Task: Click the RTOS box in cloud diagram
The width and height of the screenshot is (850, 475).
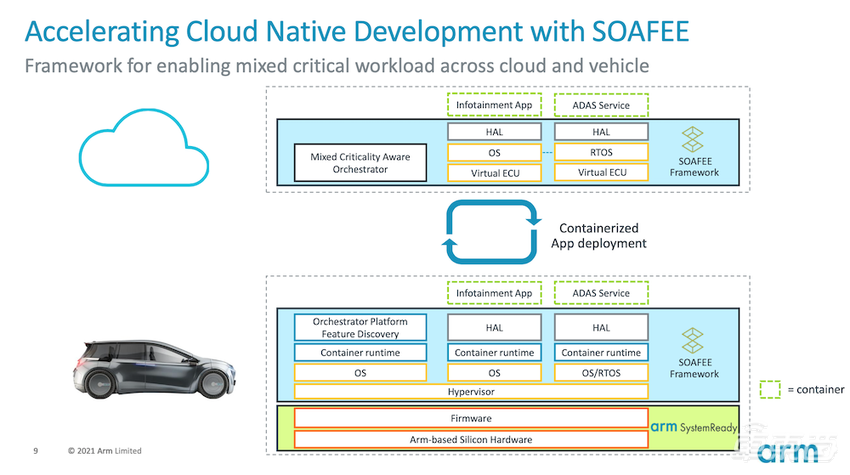Action: point(600,152)
